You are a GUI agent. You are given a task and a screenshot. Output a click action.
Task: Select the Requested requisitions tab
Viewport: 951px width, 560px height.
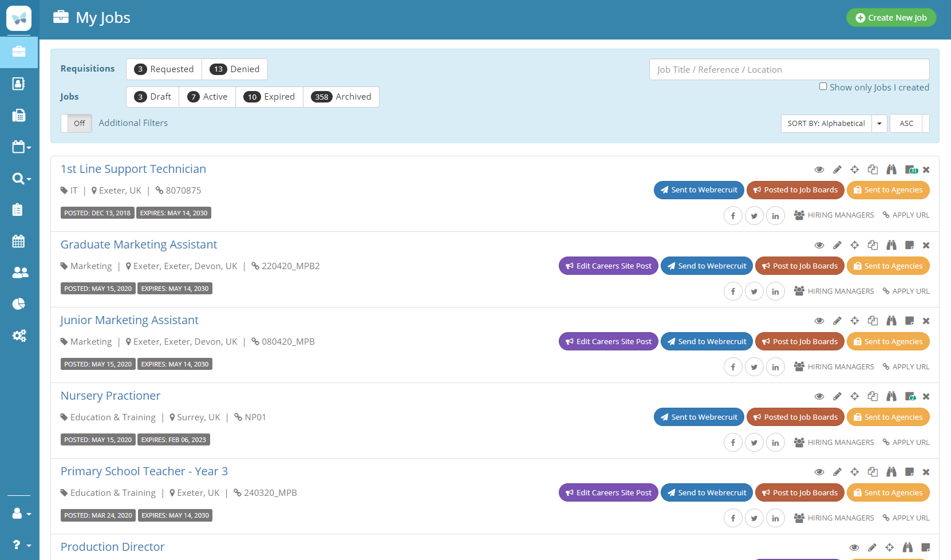click(x=164, y=69)
